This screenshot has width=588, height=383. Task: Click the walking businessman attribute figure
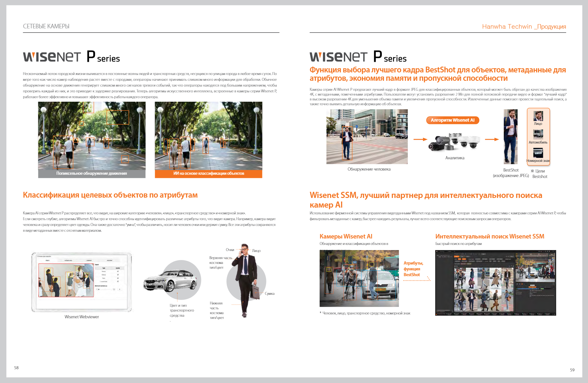coord(246,281)
